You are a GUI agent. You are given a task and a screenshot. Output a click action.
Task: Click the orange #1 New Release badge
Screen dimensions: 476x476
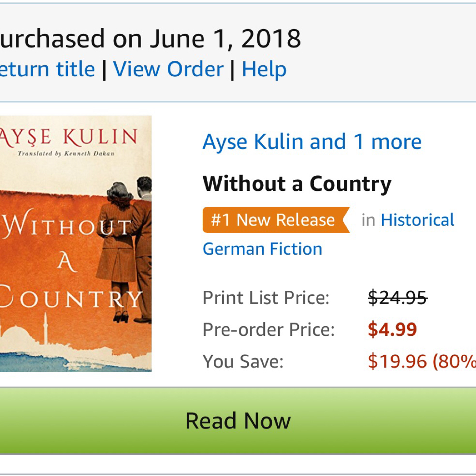274,220
